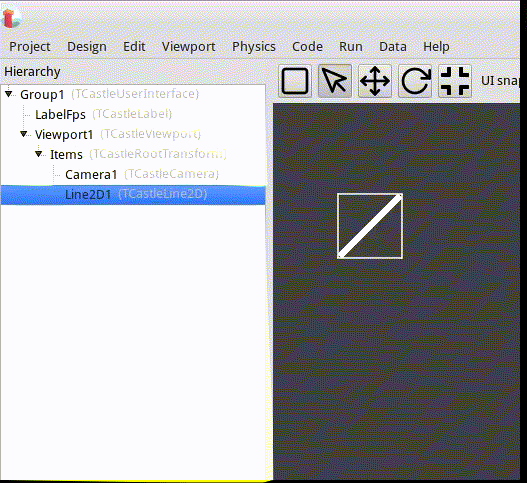Click the Castle Engine app logo
This screenshot has height=483, width=527.
tap(10, 18)
